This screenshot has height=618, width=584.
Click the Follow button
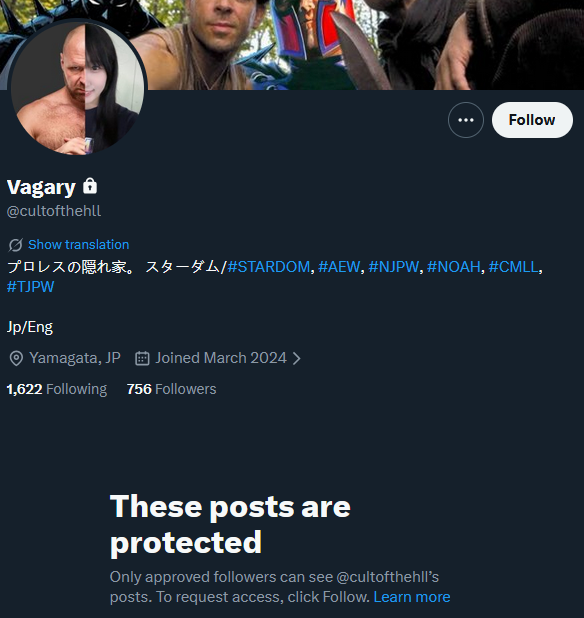pyautogui.click(x=532, y=120)
